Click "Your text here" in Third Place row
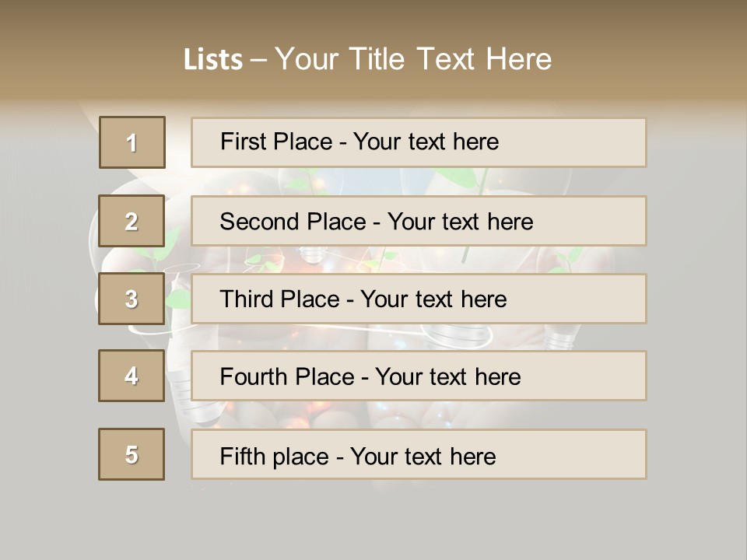Viewport: 747px width, 560px height. [x=434, y=299]
